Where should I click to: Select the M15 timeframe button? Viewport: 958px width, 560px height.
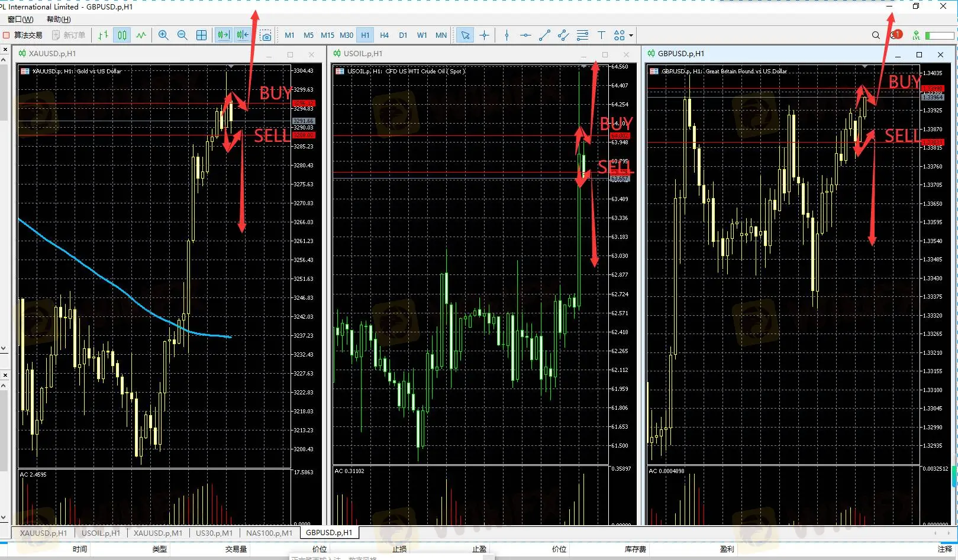(x=327, y=35)
